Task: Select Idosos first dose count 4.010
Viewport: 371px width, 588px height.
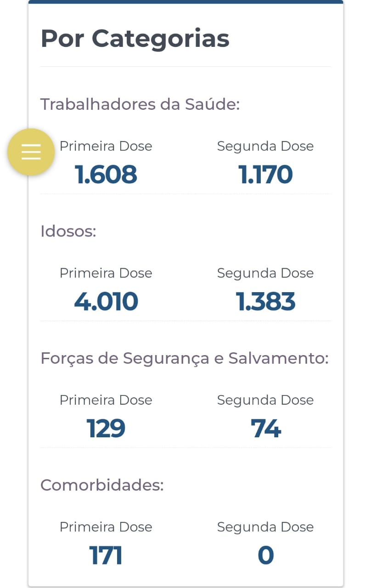Action: [x=106, y=301]
